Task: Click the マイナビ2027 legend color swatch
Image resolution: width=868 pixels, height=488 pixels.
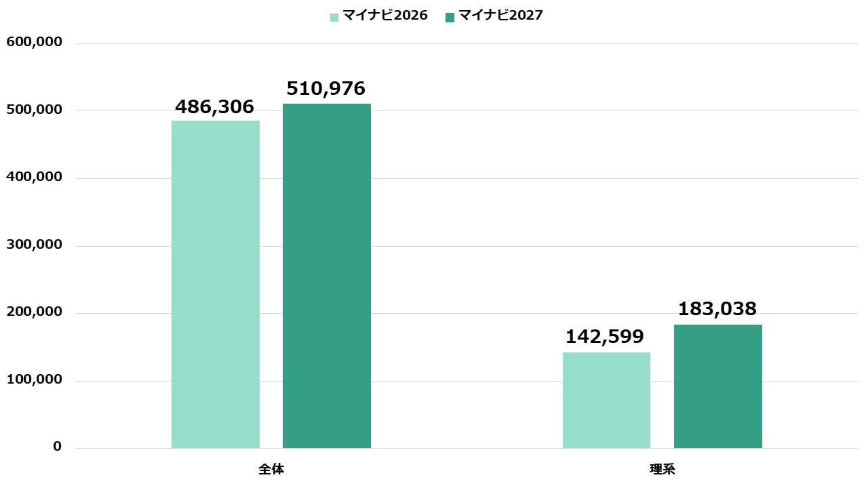Action: (x=450, y=17)
